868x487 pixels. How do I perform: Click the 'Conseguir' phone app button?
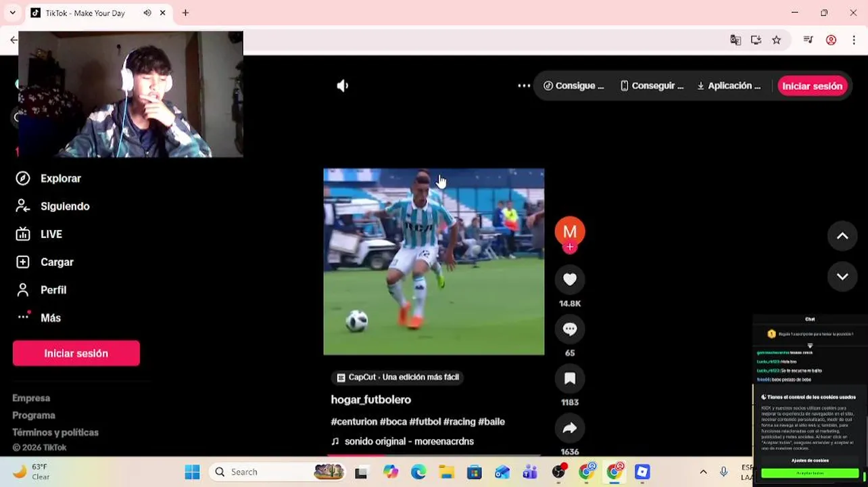coord(652,86)
